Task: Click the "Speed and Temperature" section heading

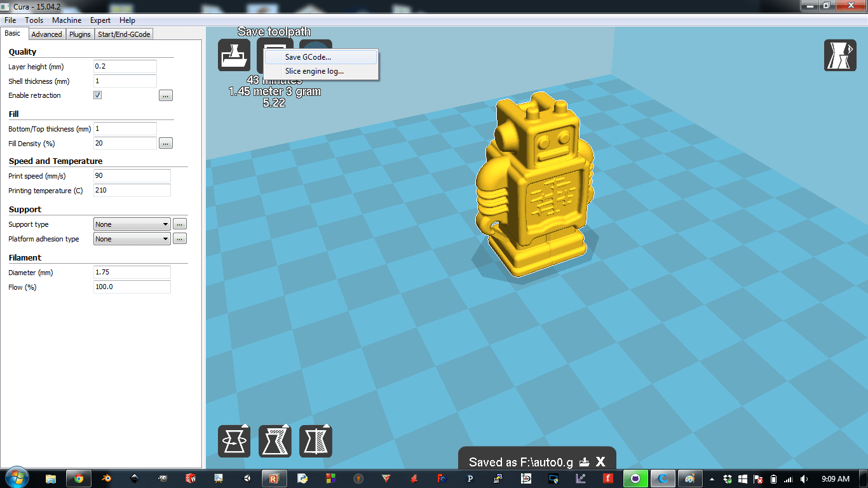Action: [x=55, y=161]
